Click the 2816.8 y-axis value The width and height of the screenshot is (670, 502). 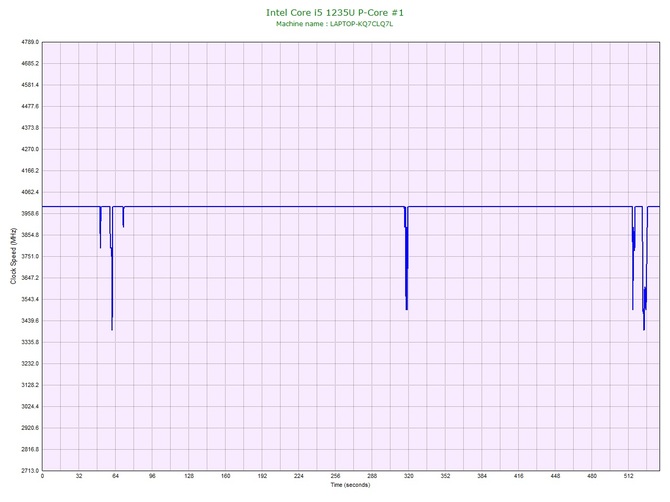[30, 449]
